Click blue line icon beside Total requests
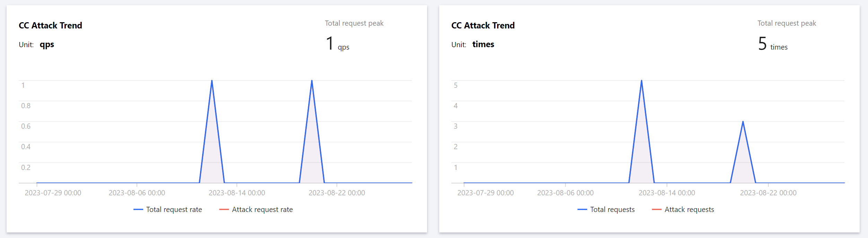 [x=582, y=210]
